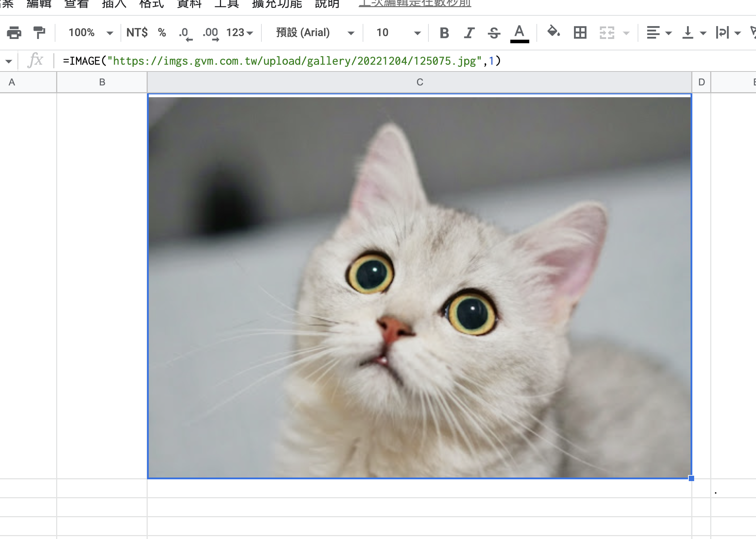Image resolution: width=756 pixels, height=539 pixels.
Task: Toggle bold formatting
Action: [x=444, y=33]
